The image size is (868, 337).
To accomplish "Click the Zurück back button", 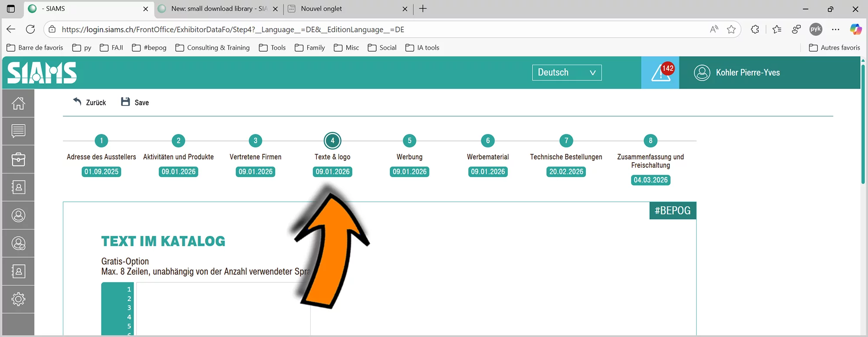I will pyautogui.click(x=90, y=102).
